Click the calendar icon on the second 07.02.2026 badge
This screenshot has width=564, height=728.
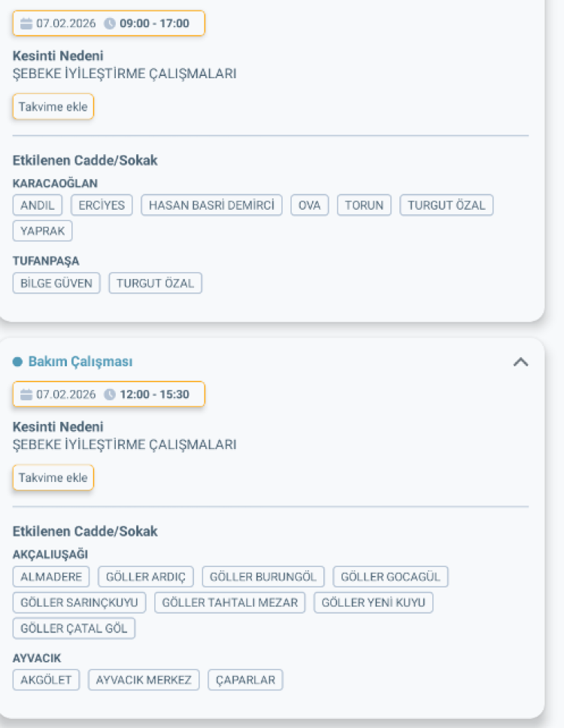click(x=26, y=394)
